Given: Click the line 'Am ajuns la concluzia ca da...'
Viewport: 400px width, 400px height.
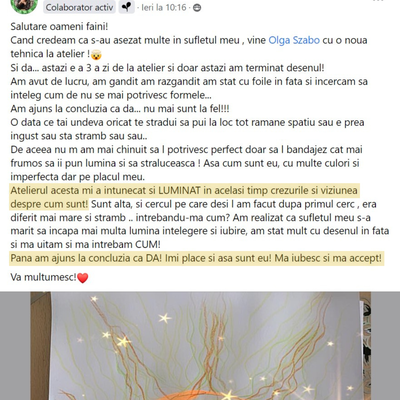Looking at the screenshot, I should point(120,109).
